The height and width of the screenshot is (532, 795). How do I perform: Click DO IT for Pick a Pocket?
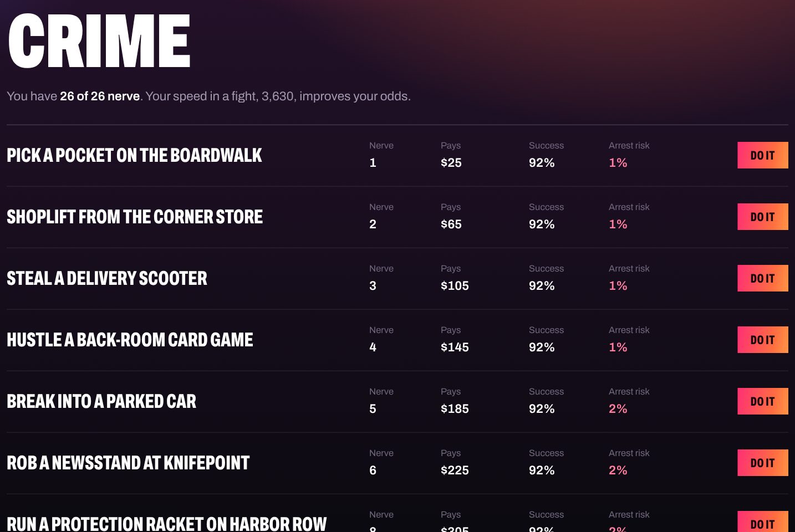point(762,155)
